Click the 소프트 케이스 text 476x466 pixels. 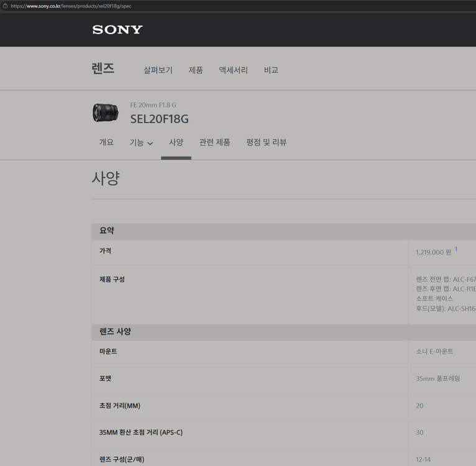434,298
